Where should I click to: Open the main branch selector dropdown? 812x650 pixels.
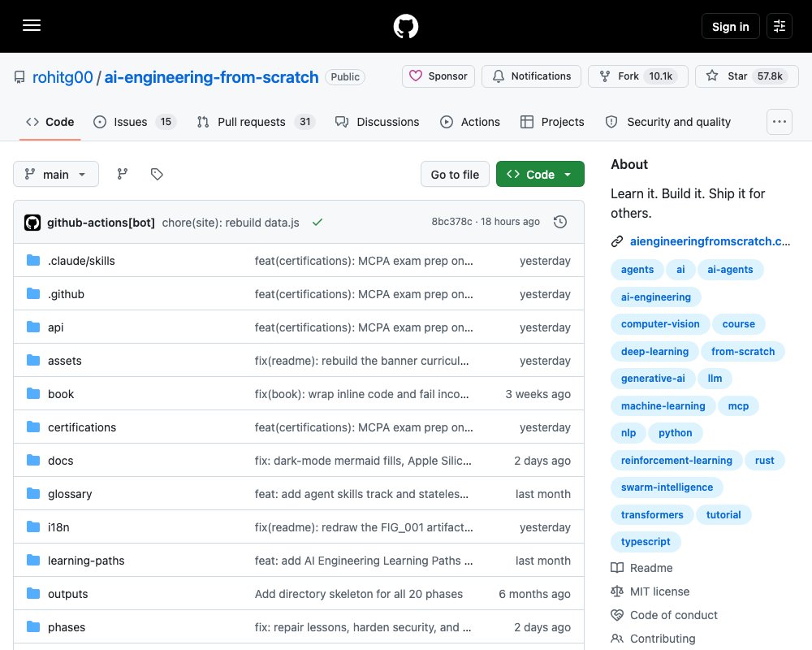coord(56,174)
